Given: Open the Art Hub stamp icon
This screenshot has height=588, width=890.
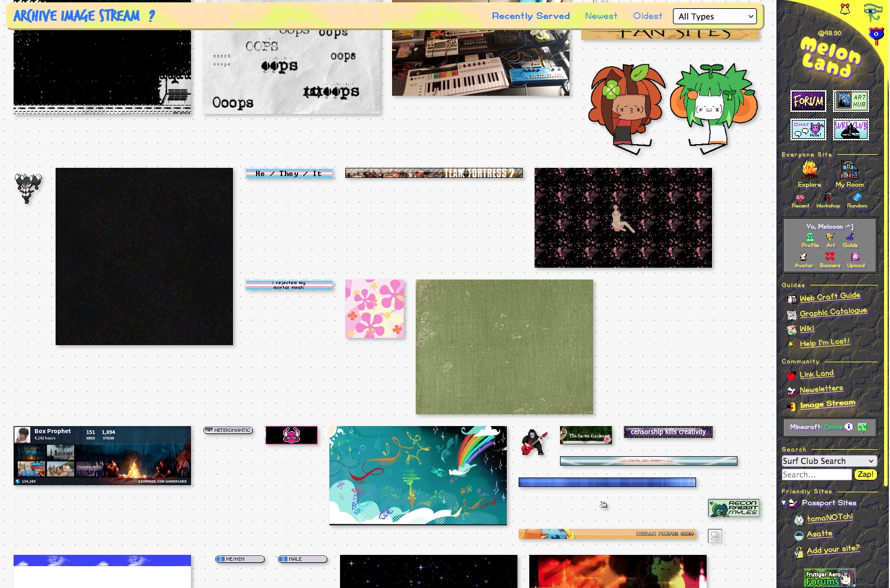Looking at the screenshot, I should point(851,101).
